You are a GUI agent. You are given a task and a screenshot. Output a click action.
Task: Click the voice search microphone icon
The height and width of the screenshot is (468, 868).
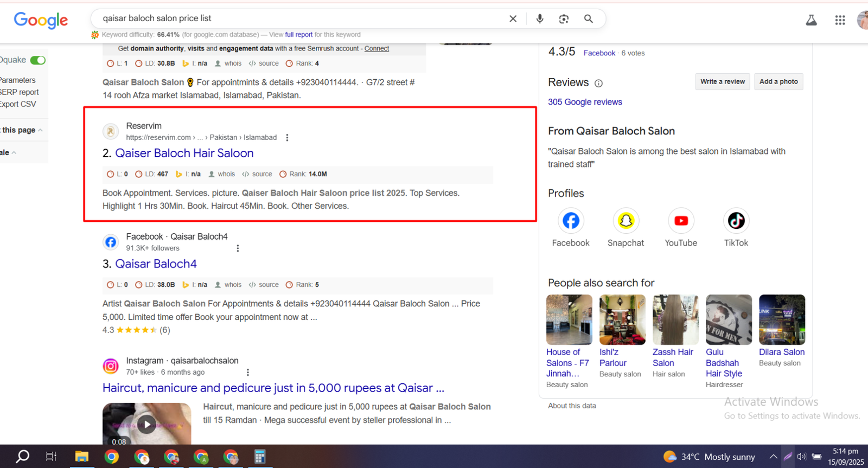539,19
